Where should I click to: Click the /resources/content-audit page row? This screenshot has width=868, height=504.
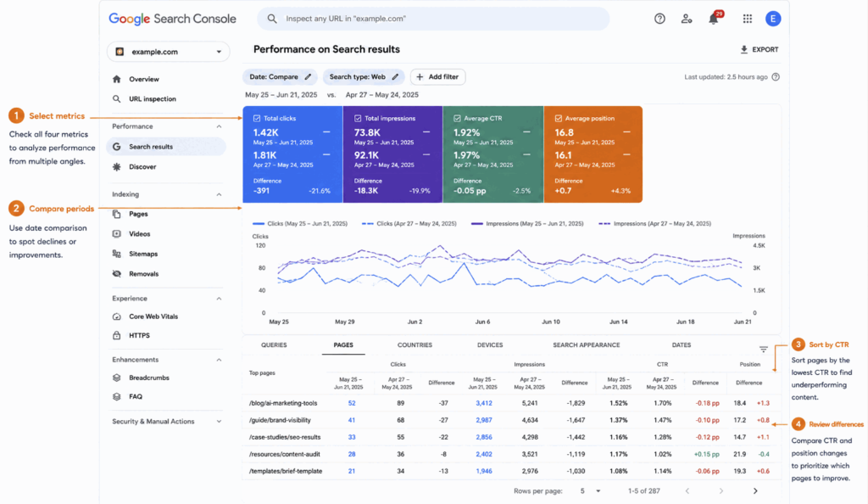(511, 454)
